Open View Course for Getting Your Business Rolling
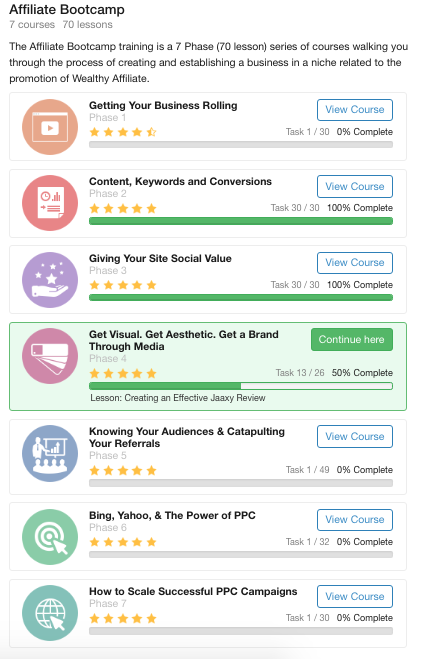Screen dimensions: 423x659 [355, 110]
